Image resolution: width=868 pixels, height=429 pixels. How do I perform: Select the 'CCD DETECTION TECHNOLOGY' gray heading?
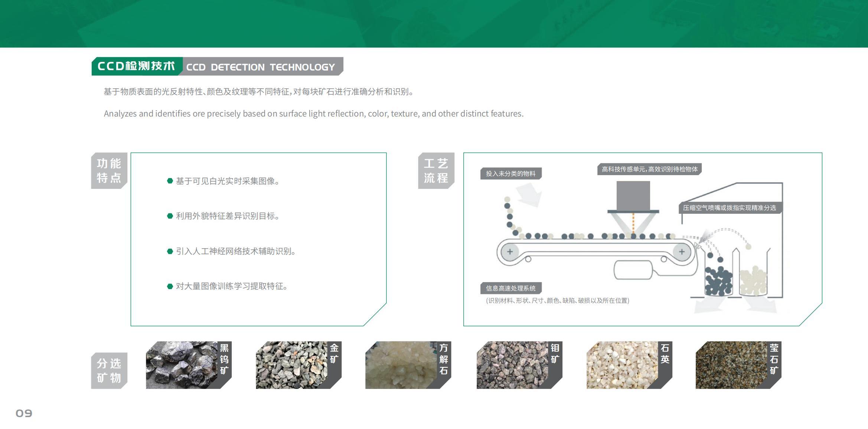tap(261, 67)
